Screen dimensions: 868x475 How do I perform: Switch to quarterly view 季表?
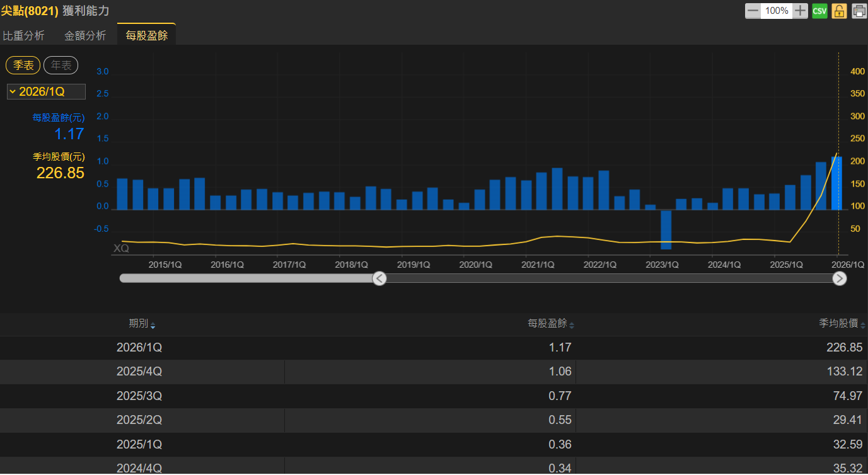click(x=23, y=65)
